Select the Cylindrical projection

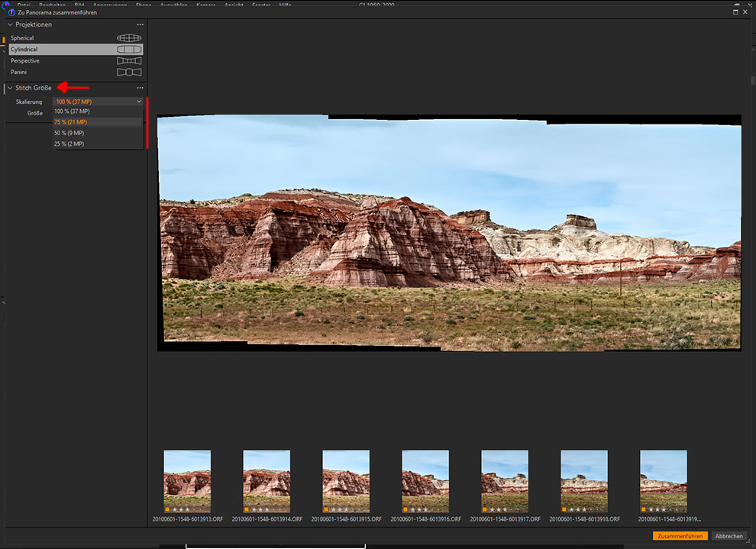pyautogui.click(x=76, y=49)
